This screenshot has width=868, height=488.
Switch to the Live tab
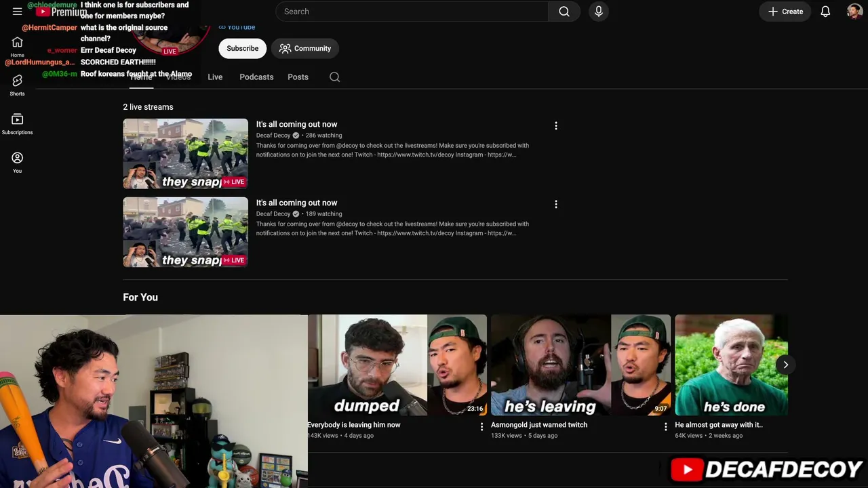pos(215,77)
